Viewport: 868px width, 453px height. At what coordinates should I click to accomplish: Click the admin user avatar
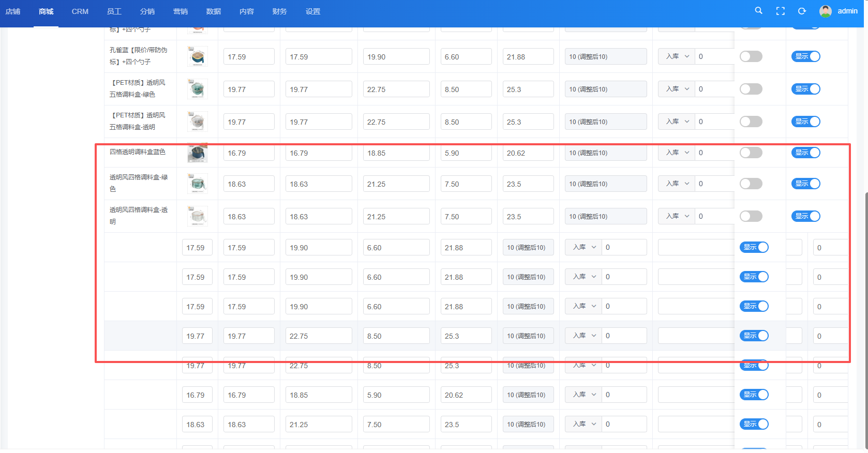point(826,11)
